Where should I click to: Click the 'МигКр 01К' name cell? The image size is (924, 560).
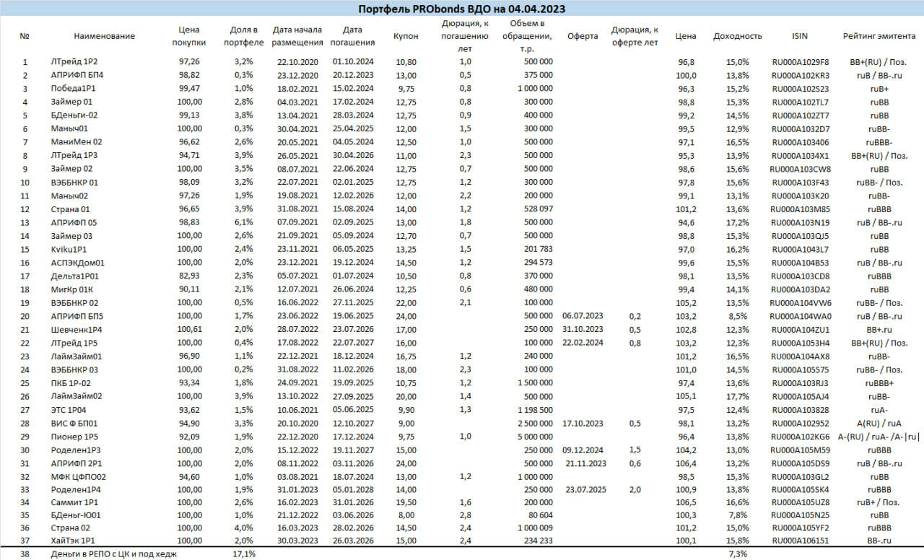click(73, 289)
